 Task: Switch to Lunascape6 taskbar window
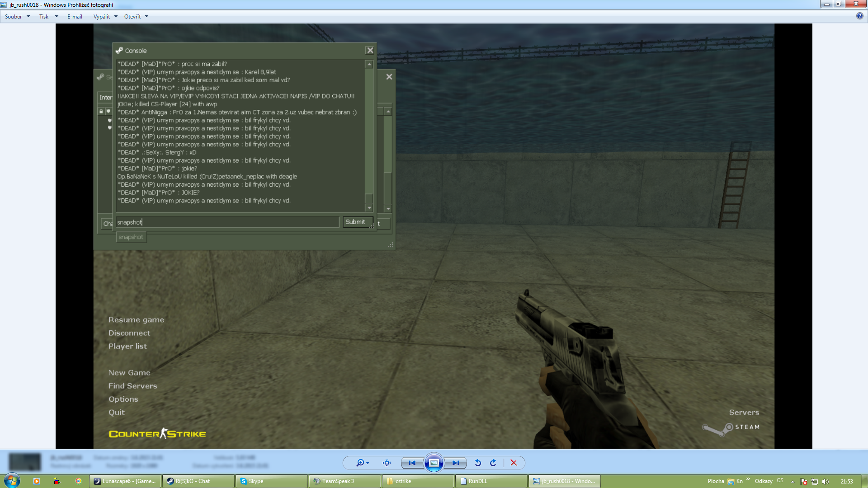point(125,481)
